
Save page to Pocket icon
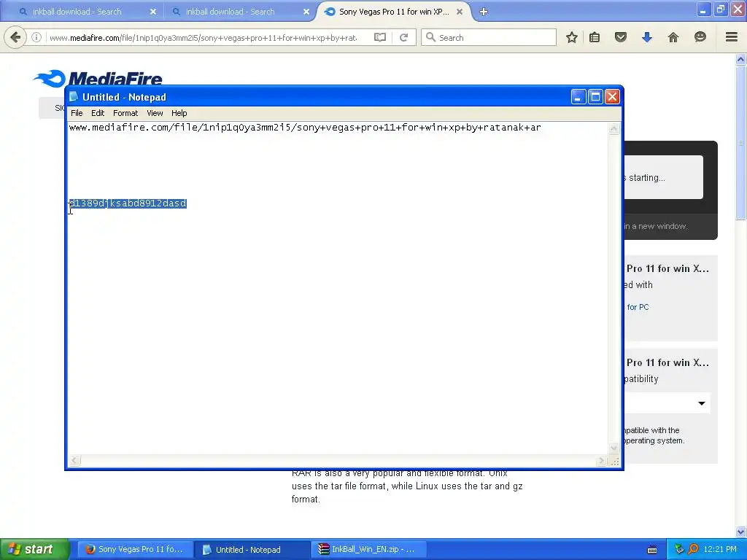pos(620,37)
